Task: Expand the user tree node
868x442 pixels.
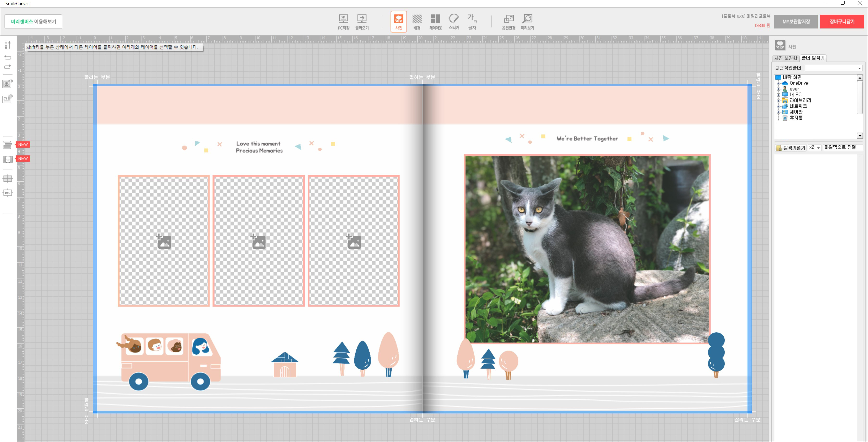Action: (778, 89)
